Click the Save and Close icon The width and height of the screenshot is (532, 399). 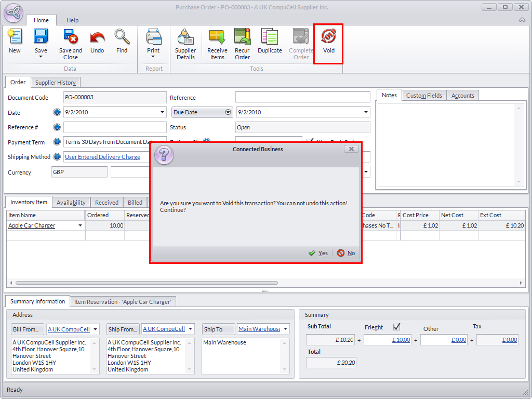coord(70,37)
